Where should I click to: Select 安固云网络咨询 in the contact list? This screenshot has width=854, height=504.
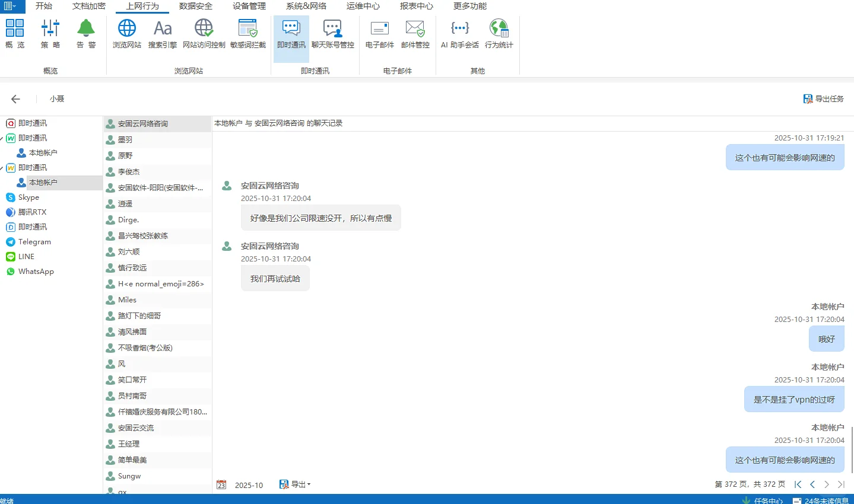pos(158,123)
